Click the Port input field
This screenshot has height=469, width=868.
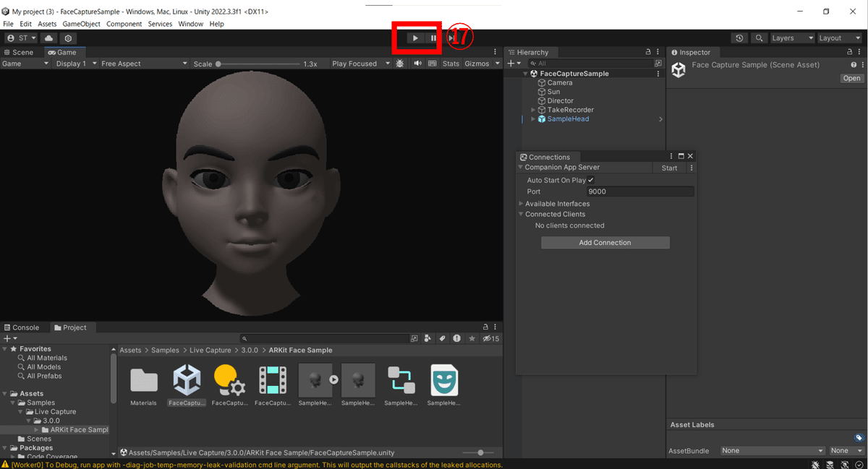640,192
